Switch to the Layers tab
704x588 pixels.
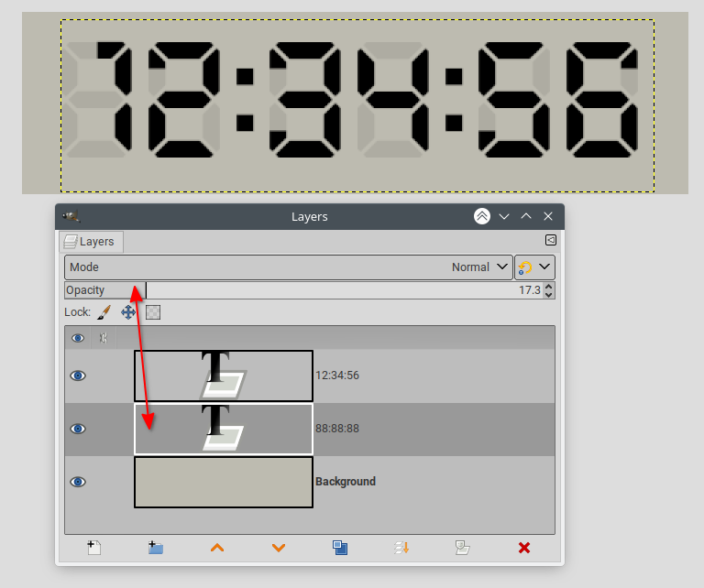point(91,241)
